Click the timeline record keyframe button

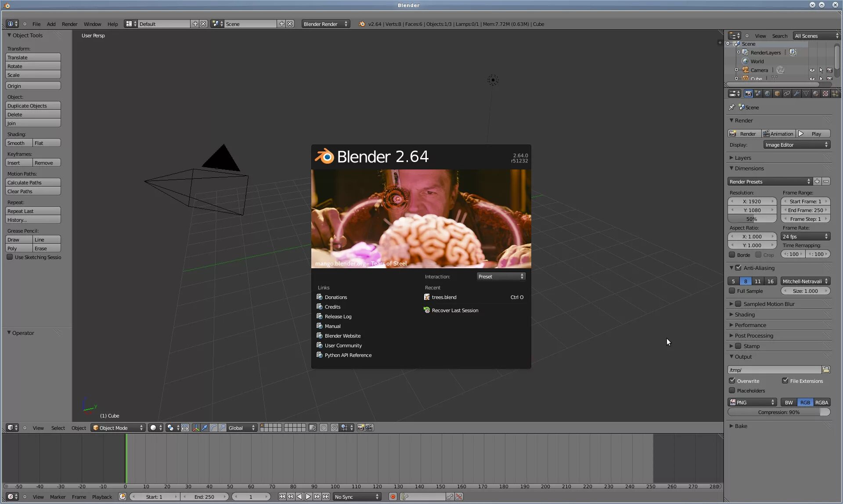tap(393, 497)
